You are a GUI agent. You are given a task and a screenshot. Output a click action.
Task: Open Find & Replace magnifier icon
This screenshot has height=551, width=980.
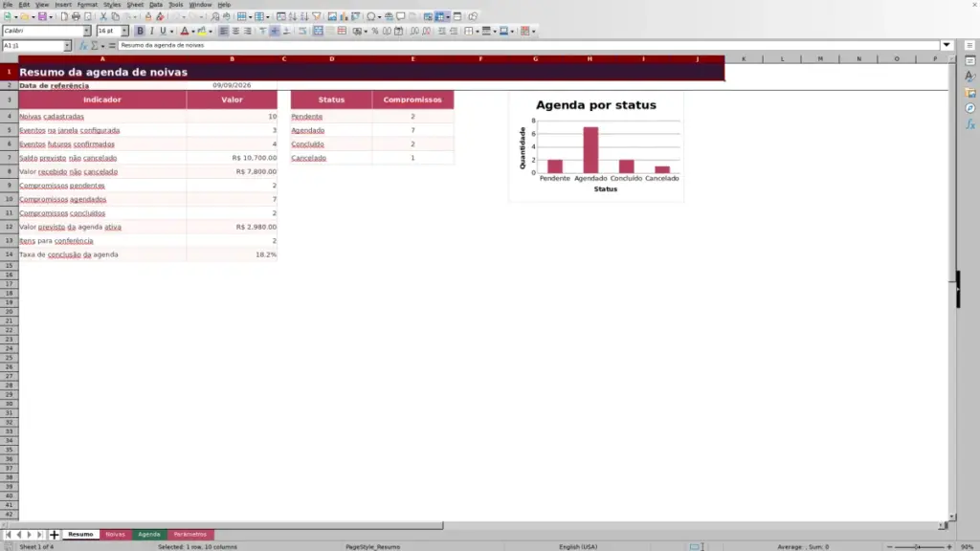click(x=215, y=17)
